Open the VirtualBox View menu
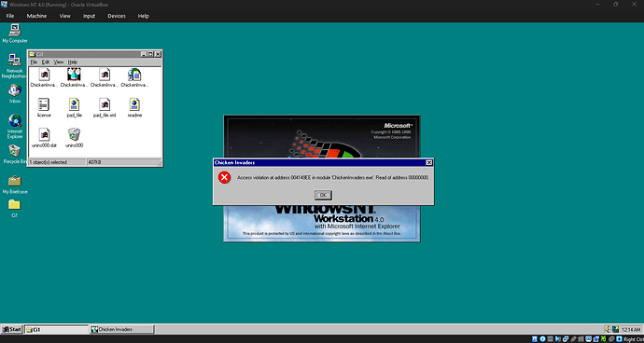The width and height of the screenshot is (644, 343). (65, 16)
